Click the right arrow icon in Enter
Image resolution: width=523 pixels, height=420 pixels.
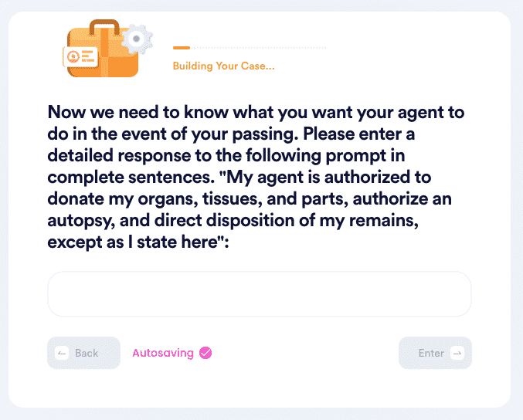(457, 353)
